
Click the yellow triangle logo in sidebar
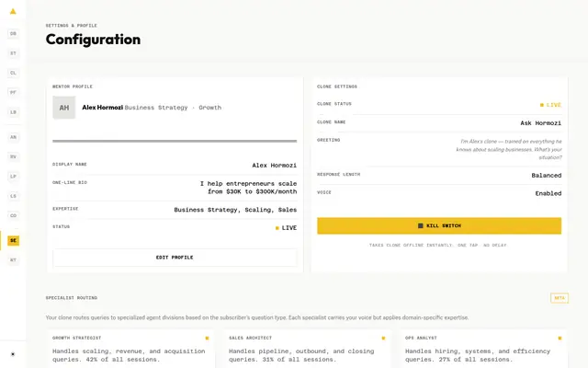click(x=13, y=11)
